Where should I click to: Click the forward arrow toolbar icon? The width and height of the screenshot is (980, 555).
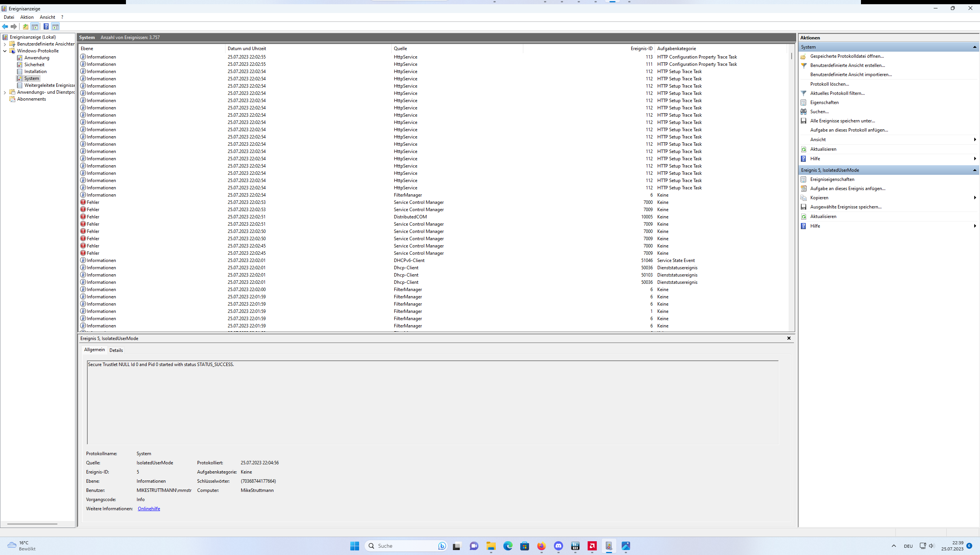[14, 26]
